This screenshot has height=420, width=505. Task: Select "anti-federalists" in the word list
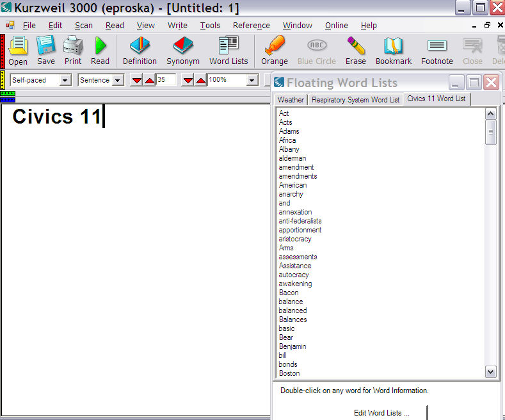300,221
